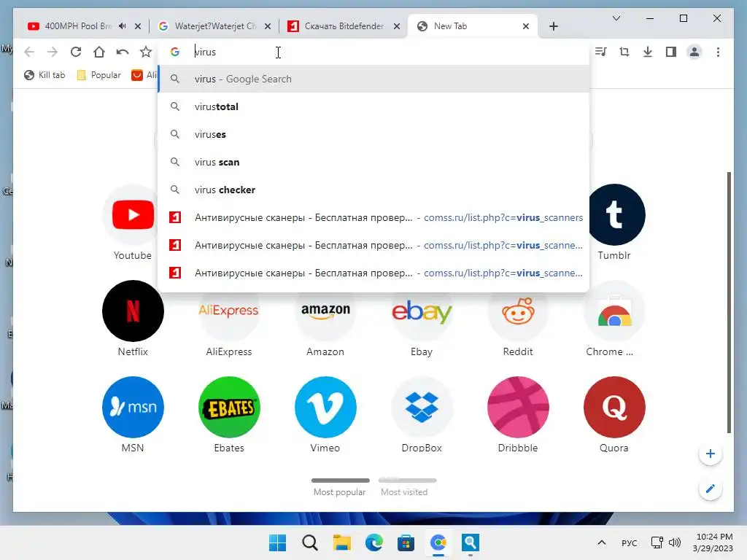Choose the 'virus scan' suggestion
Image resolution: width=747 pixels, height=560 pixels.
(x=373, y=162)
